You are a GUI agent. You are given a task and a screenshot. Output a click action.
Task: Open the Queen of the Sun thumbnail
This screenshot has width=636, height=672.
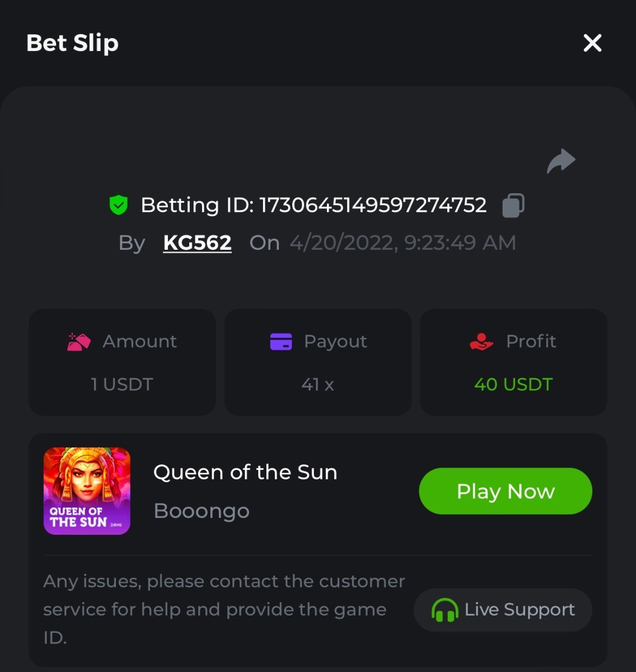point(87,491)
